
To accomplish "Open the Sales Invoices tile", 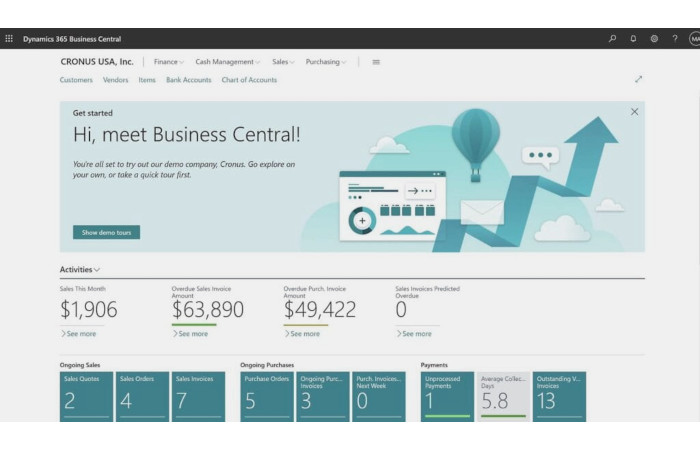I will 199,396.
